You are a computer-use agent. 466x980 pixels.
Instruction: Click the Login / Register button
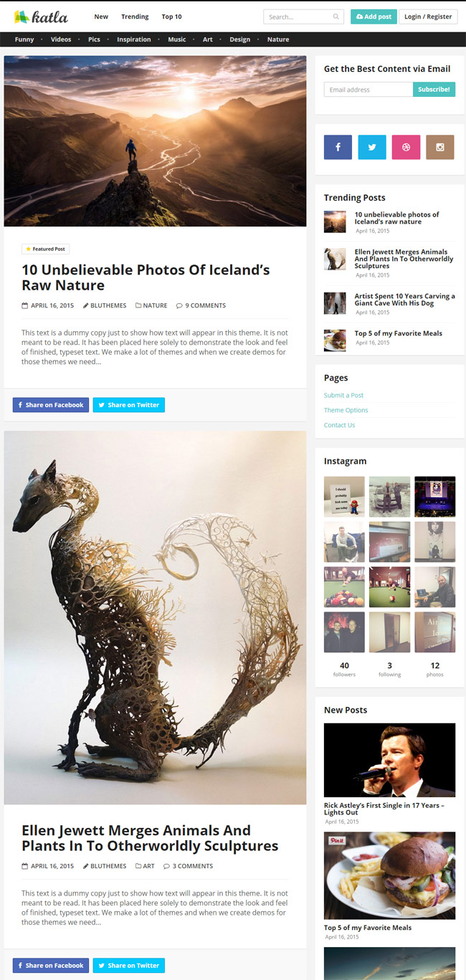point(428,16)
